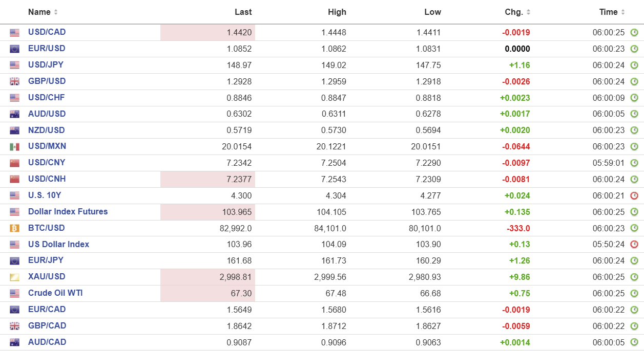644x351 pixels.
Task: Click the UK flag beside GBP/USD
Action: [14, 81]
